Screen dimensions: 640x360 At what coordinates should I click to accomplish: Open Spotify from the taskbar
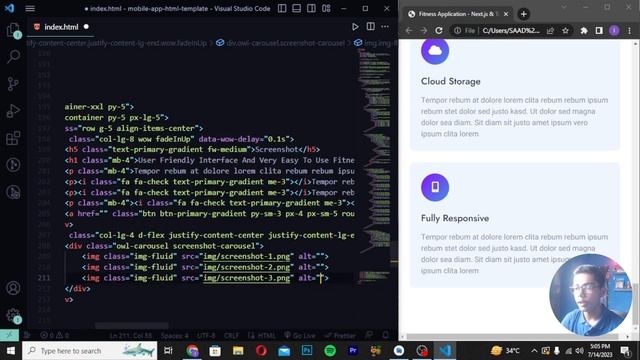click(330, 351)
